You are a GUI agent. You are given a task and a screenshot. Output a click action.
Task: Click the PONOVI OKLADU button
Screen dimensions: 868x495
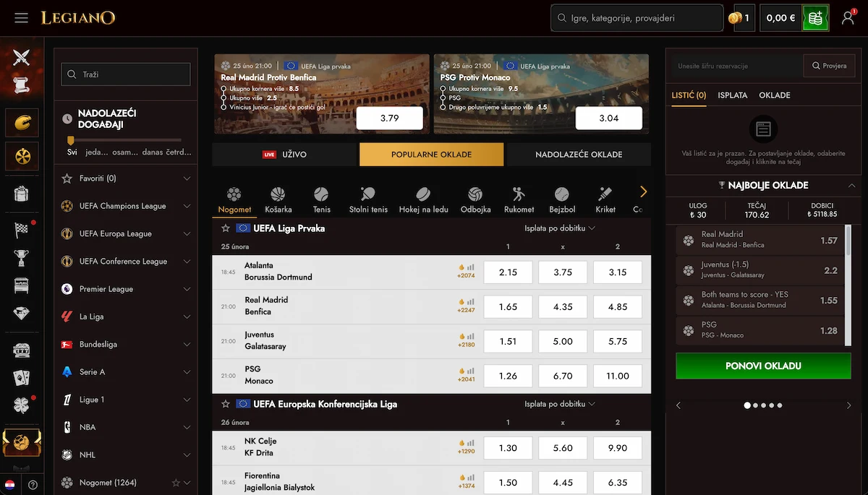(x=763, y=366)
